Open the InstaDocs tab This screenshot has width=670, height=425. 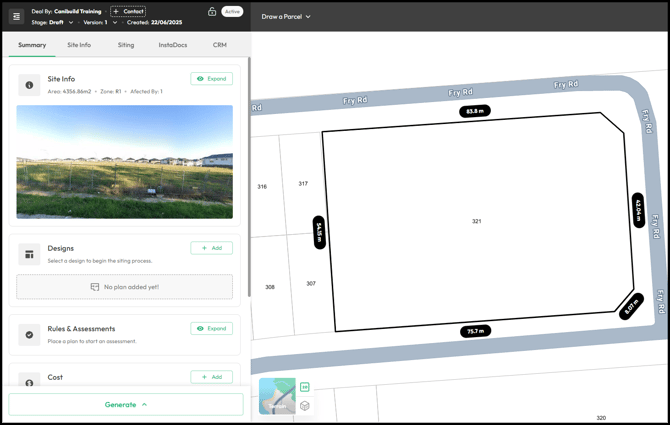(x=172, y=45)
